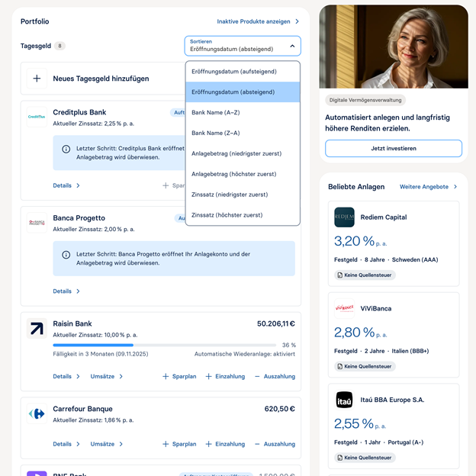Viewport: 476px width, 476px height.
Task: Click Aktueller Zinssatz: 10,00 % p. a.
Action: click(95, 335)
